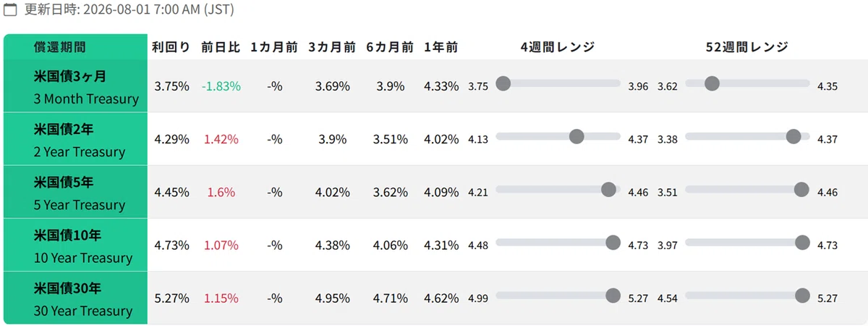This screenshot has width=868, height=326.
Task: Select the 米国債3ヶ月 row label
Action: coord(75,86)
